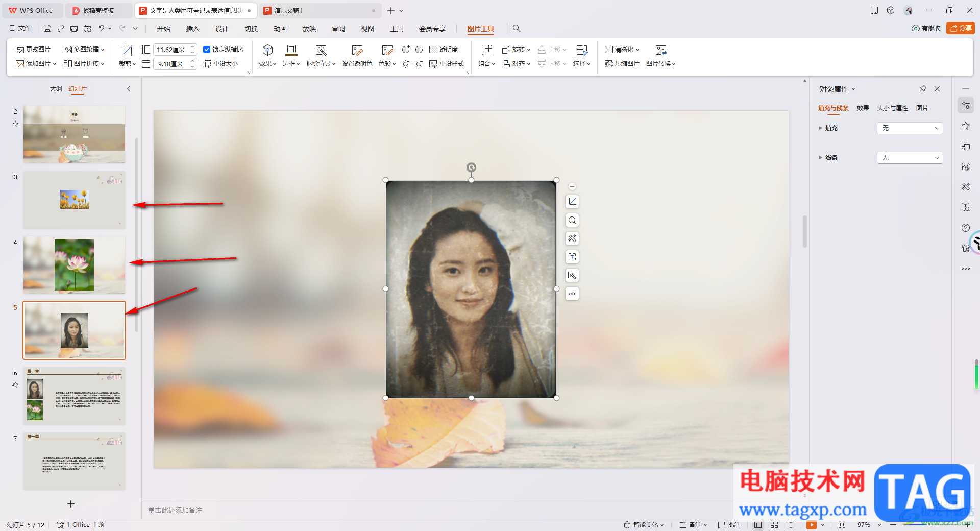Expand the 填充 section triangle
Screen dimensions: 980x531
[x=821, y=128]
